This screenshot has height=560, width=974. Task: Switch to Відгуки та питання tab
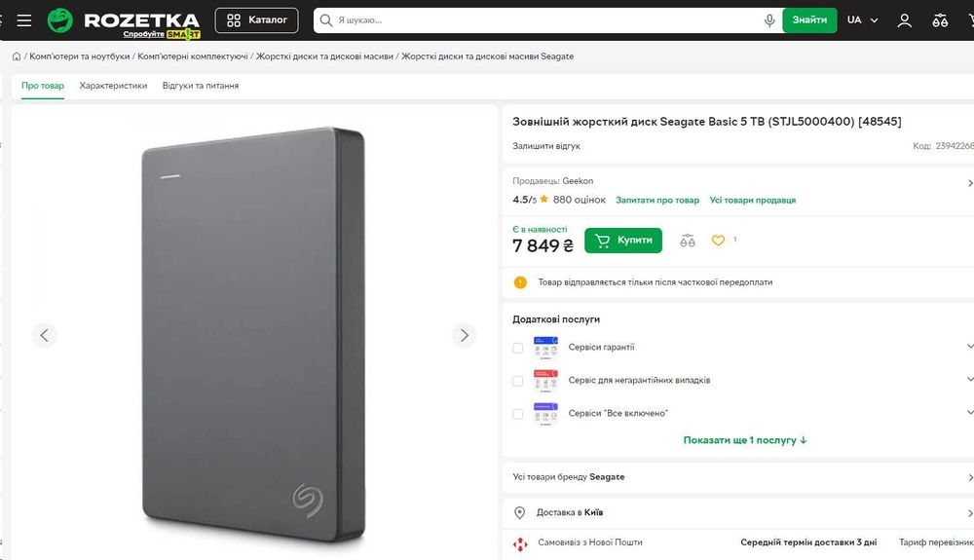point(201,86)
